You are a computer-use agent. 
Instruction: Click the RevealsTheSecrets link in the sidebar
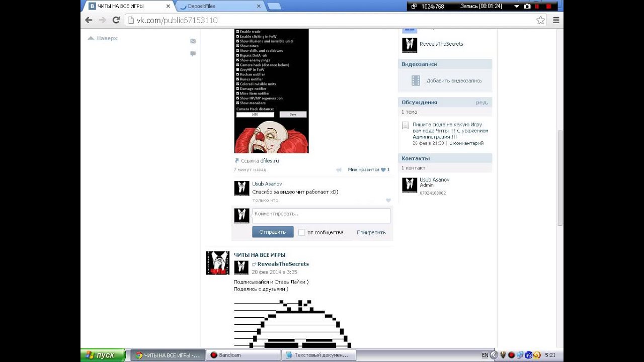441,44
